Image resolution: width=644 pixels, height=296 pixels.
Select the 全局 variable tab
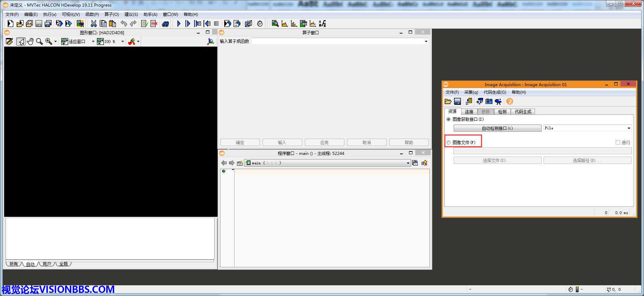(x=63, y=264)
